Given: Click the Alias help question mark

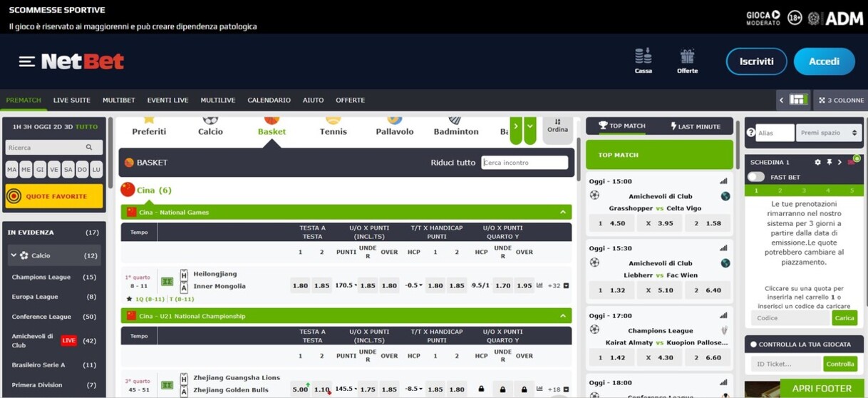Looking at the screenshot, I should click(x=750, y=133).
